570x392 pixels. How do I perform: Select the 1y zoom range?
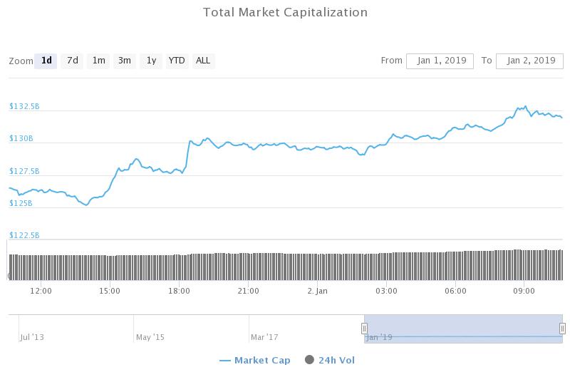coord(151,61)
